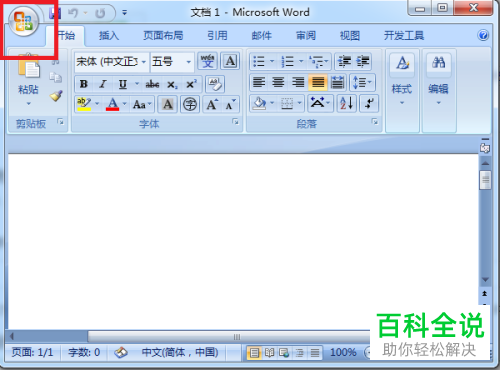
Task: Click the 字数: 0 status bar item
Action: pos(84,352)
